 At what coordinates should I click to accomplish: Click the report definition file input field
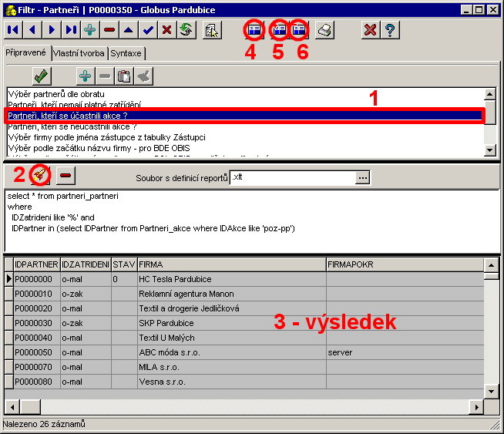tap(293, 177)
